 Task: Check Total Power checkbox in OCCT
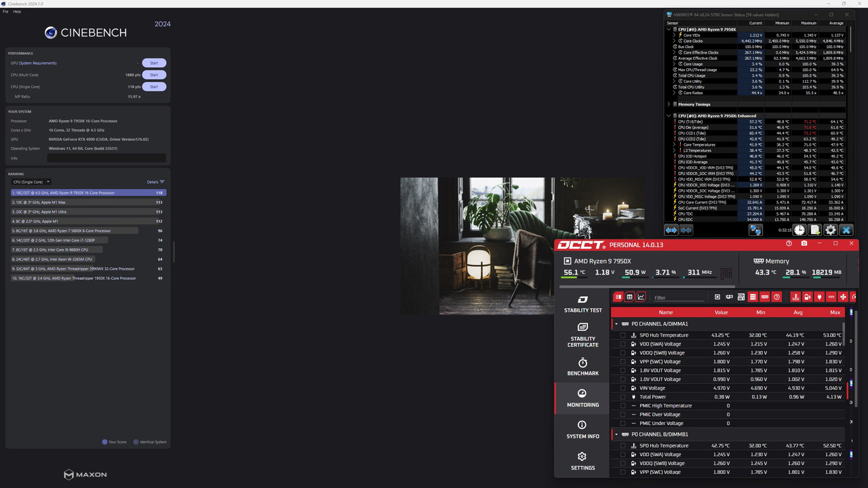(x=623, y=396)
